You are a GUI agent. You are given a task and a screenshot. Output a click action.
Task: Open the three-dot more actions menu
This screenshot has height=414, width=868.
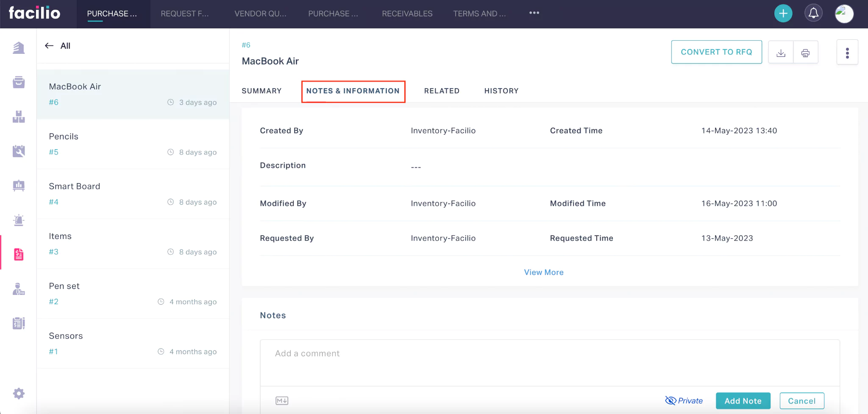click(x=847, y=53)
